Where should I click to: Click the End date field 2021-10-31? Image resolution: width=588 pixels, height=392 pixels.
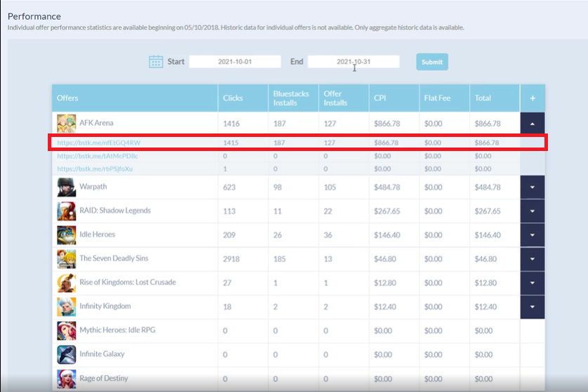click(x=353, y=62)
